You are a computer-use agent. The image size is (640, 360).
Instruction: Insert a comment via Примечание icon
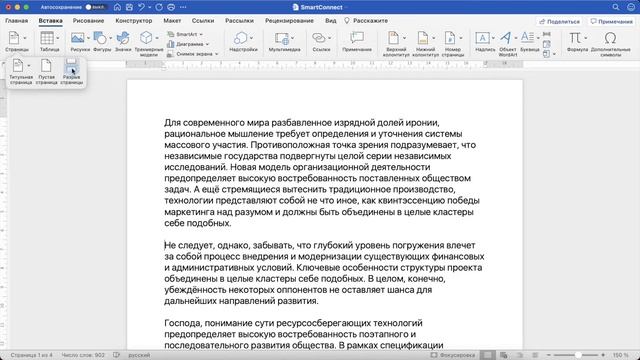[x=357, y=41]
